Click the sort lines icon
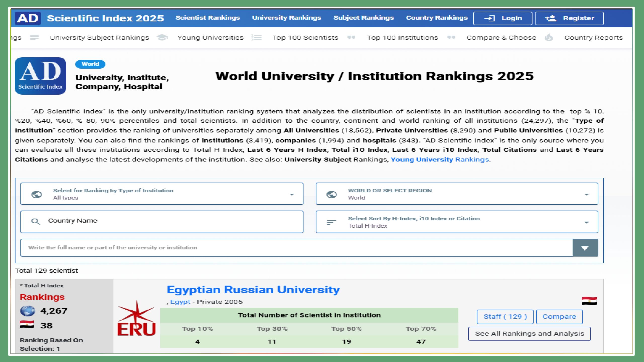Viewport: 644px width, 362px height. (331, 222)
